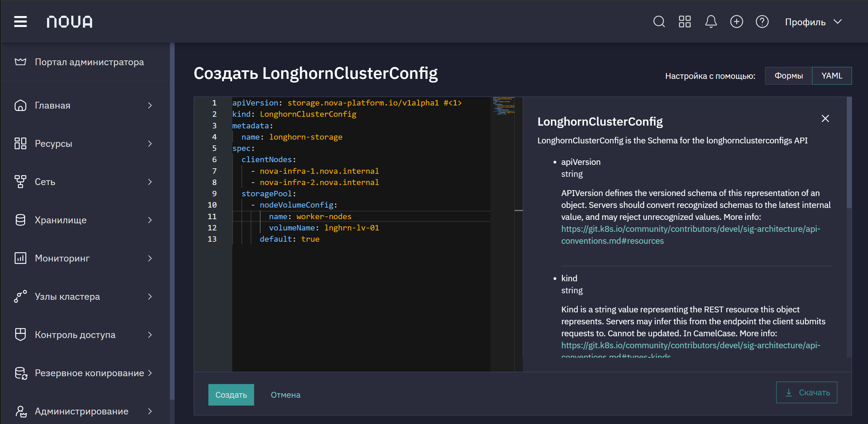Click line number 9 in gutter
Image resolution: width=868 pixels, height=424 pixels.
pyautogui.click(x=215, y=194)
